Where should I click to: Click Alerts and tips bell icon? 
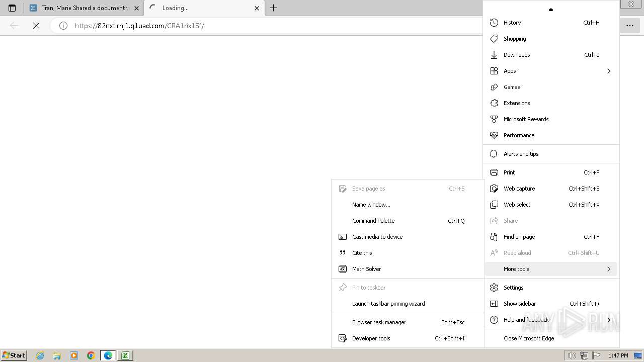tap(494, 154)
